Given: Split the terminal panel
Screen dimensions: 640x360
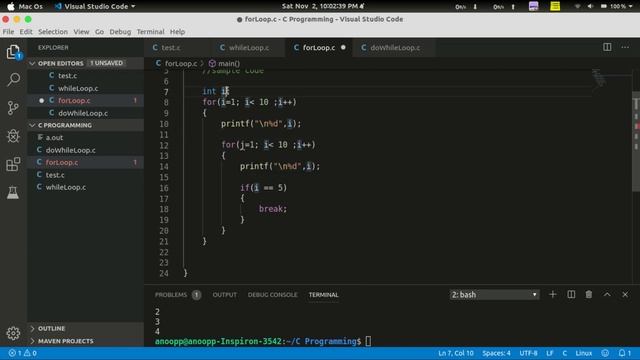Looking at the screenshot, I should (x=571, y=294).
